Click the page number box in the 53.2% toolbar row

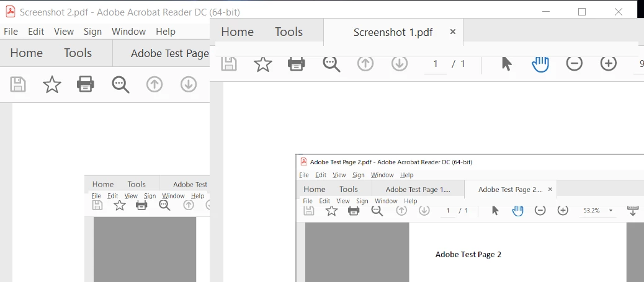click(448, 211)
